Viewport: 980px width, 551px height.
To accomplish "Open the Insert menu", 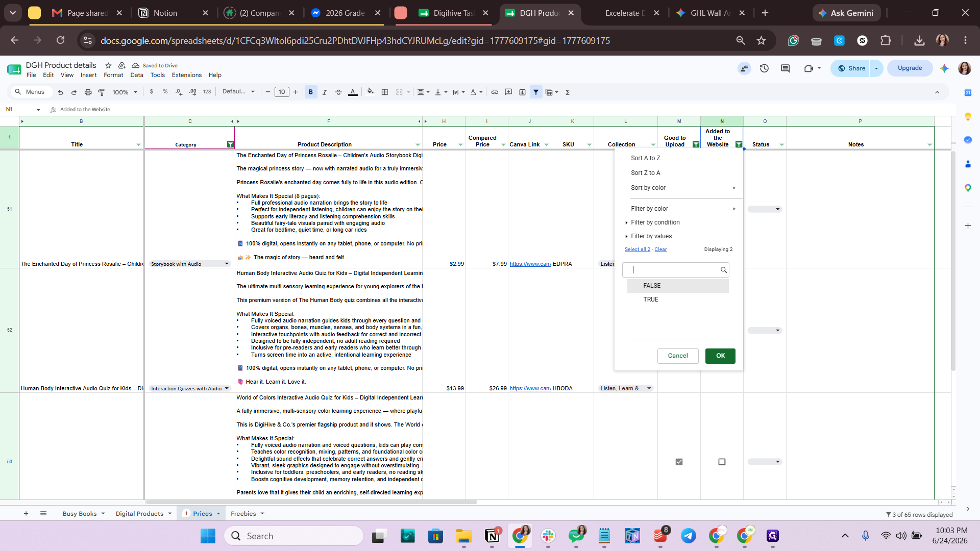I will pyautogui.click(x=88, y=75).
